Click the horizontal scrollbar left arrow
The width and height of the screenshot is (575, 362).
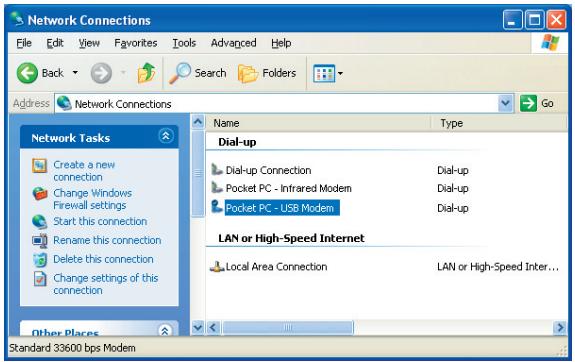click(x=213, y=327)
